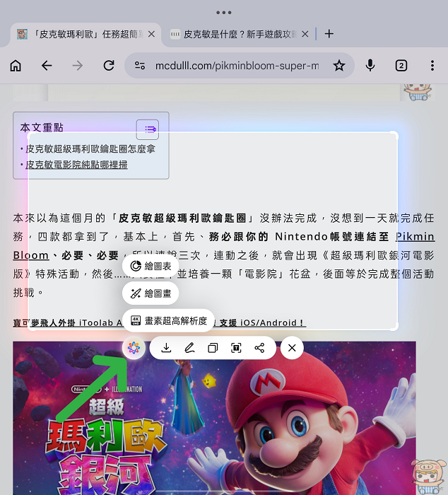This screenshot has width=448, height=495.
Task: Navigate back to the previous page
Action: (47, 66)
